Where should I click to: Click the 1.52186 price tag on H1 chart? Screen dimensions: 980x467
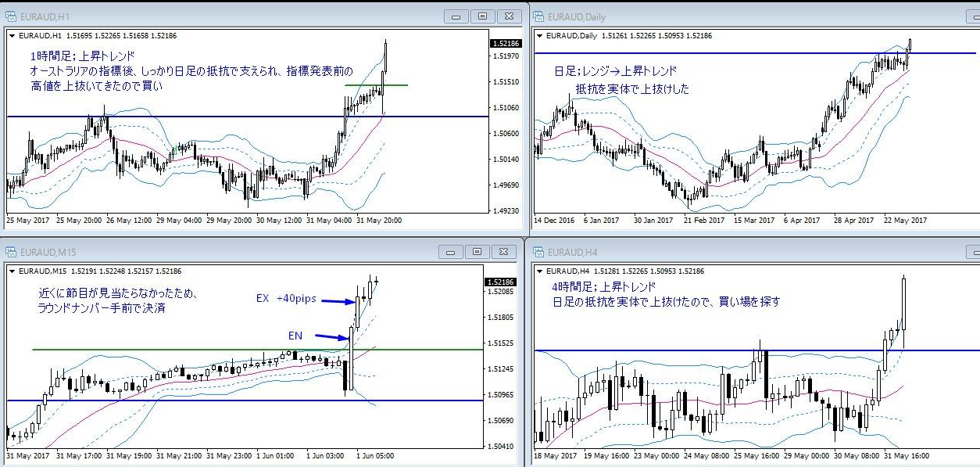(503, 43)
